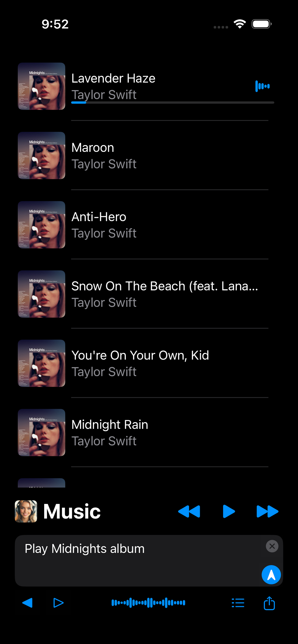Tap the Music avatar with headphones

point(26,511)
